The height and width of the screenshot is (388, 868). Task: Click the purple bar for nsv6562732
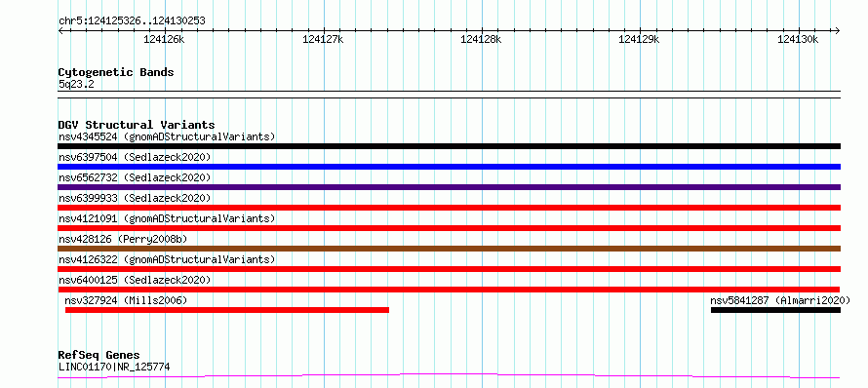tap(449, 187)
